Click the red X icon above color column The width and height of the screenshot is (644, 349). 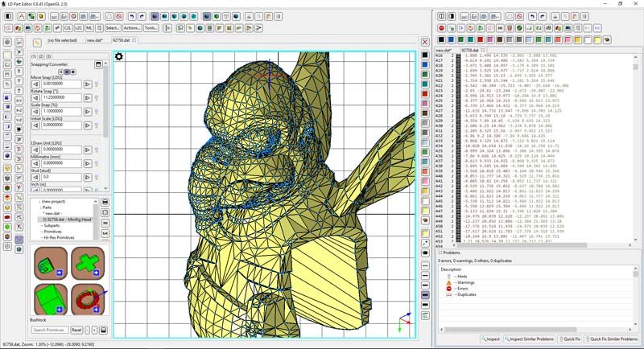(x=424, y=42)
